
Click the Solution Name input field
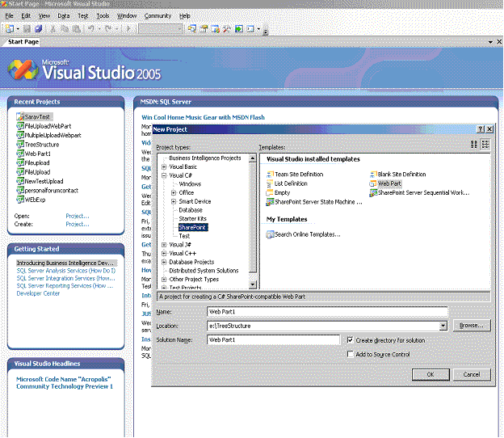274,340
